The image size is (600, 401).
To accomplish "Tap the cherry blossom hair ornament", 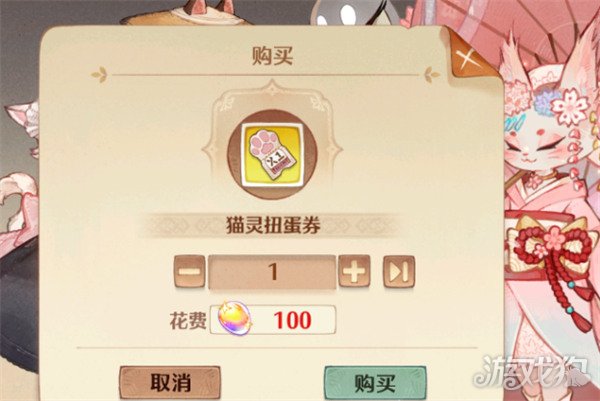I will click(571, 107).
